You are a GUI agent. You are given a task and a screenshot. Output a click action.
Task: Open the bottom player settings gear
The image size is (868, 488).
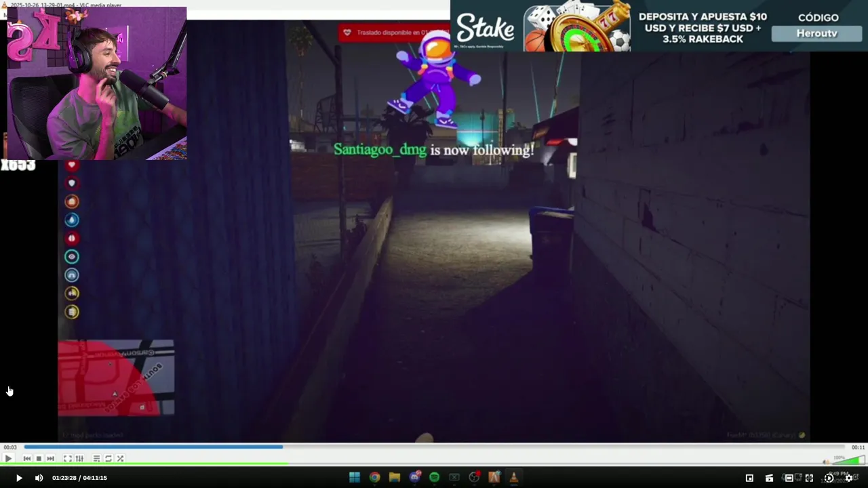[848, 478]
